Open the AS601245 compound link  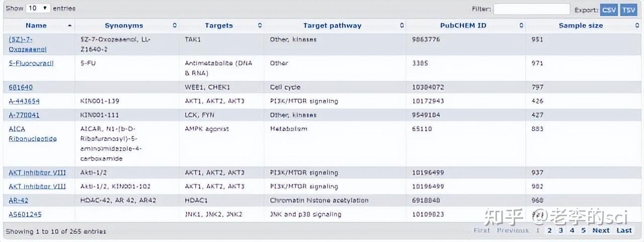tap(25, 214)
